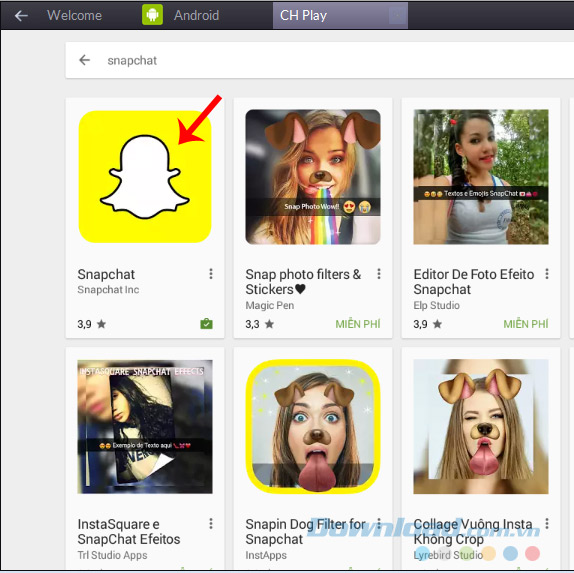
Task: Open overflow menu for Snap photo filters
Action: pos(379,274)
